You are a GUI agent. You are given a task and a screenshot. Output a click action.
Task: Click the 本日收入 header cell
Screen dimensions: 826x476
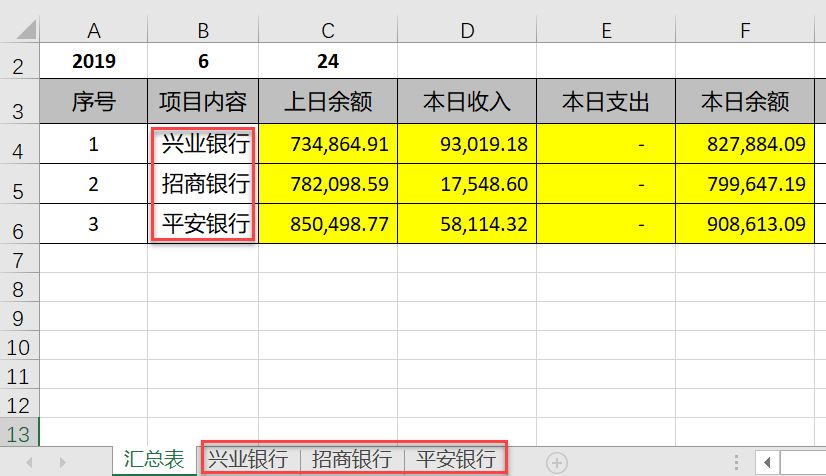[467, 102]
